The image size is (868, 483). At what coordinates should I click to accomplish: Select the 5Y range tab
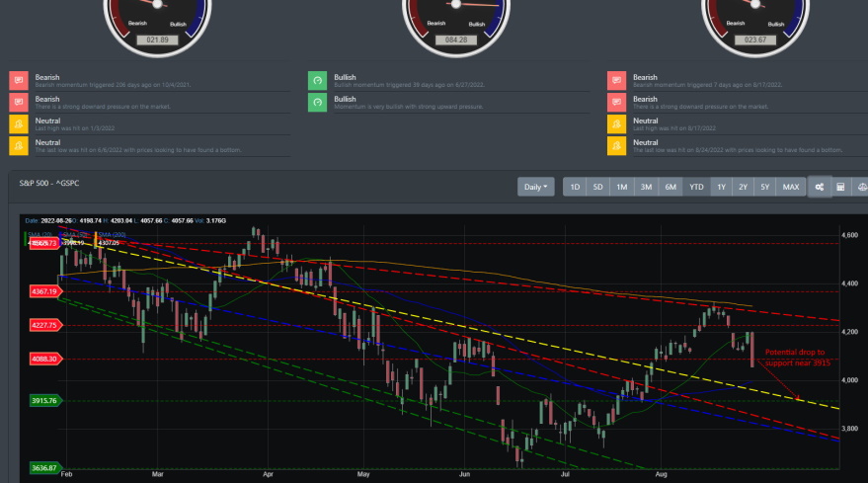click(x=764, y=187)
